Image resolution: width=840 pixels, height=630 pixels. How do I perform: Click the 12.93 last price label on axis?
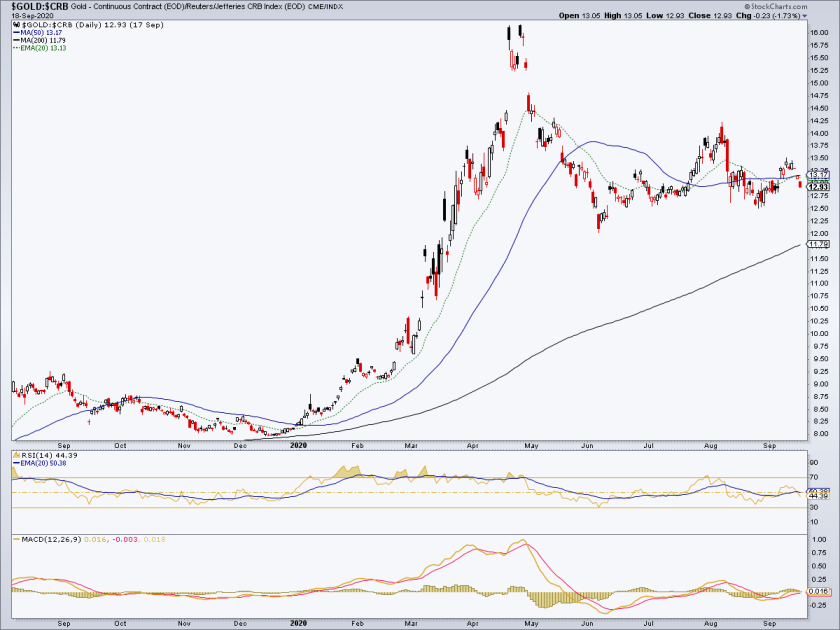pyautogui.click(x=819, y=187)
